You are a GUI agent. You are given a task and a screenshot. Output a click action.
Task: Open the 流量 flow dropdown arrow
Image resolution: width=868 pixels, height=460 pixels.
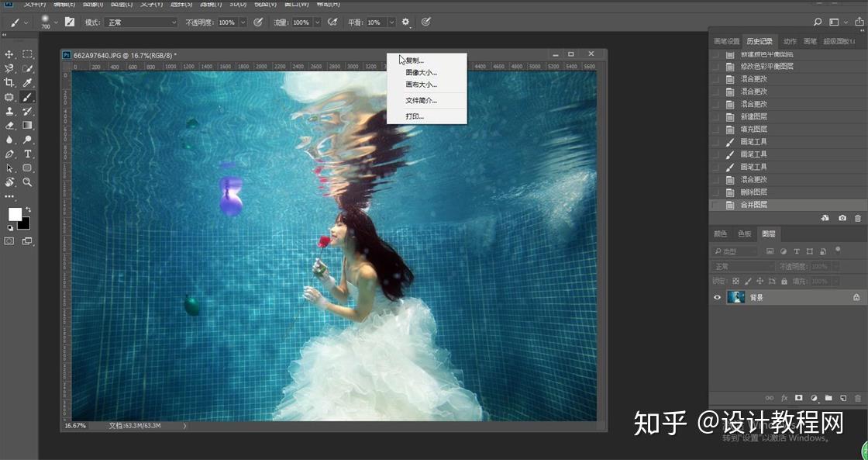317,22
